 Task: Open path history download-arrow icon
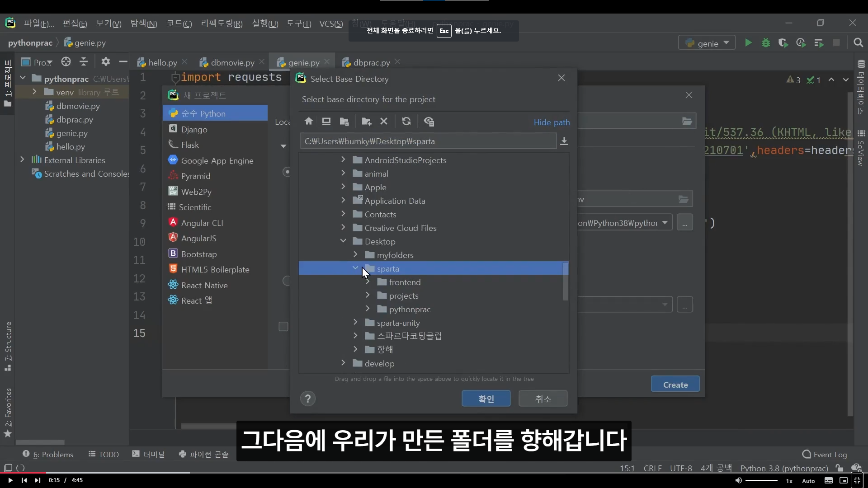(564, 141)
